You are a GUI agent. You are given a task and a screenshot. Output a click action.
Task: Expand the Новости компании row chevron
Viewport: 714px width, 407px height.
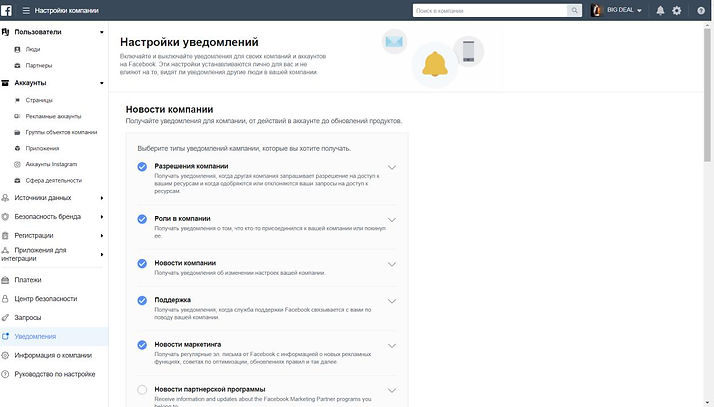click(x=392, y=264)
